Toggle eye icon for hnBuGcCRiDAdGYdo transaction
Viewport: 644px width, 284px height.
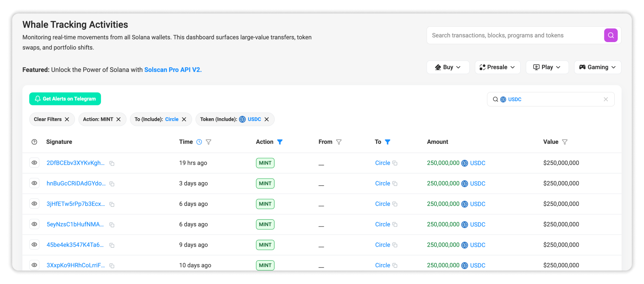34,183
